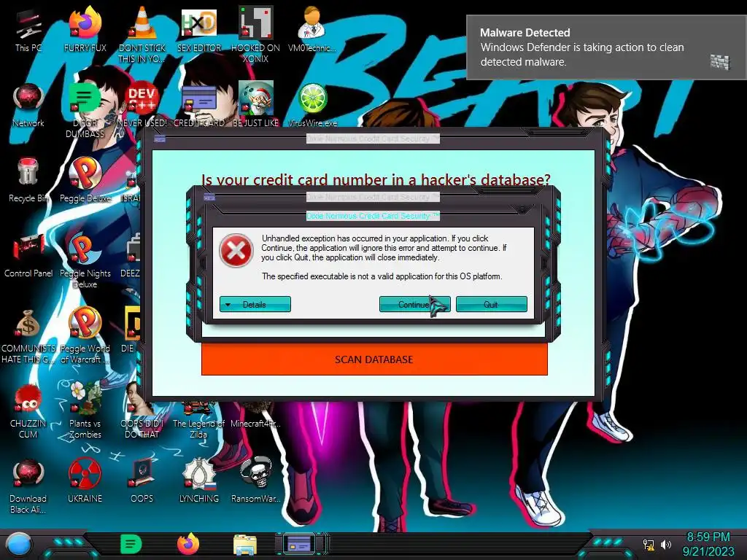Click Quit in the exception dialog
This screenshot has height=560, width=747.
click(x=491, y=304)
